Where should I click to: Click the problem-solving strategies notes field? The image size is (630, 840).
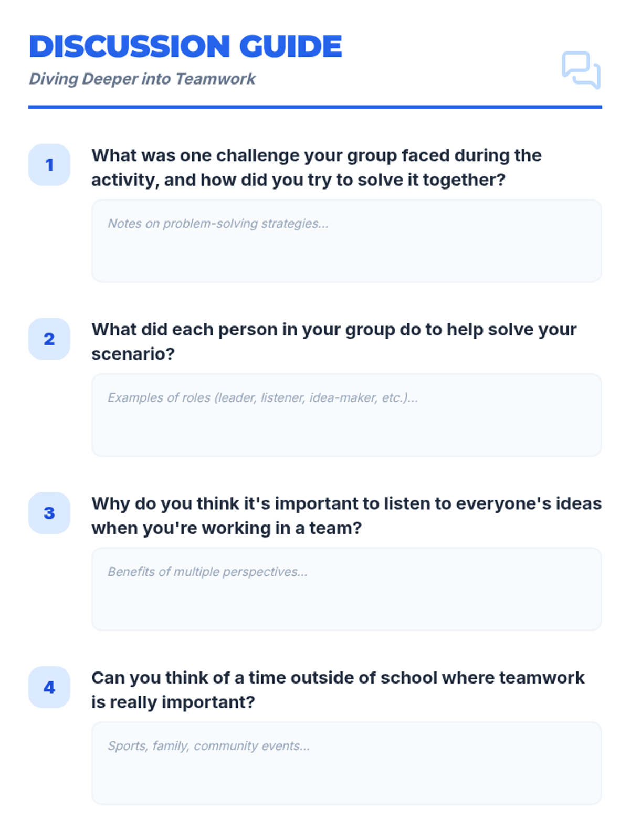[x=346, y=241]
